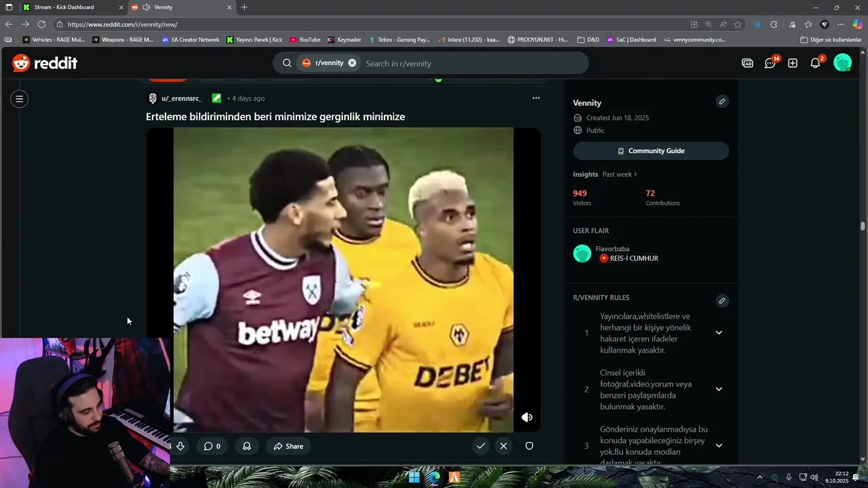Screen dimensions: 868x488
Task: Open the Community Guide
Action: click(x=651, y=151)
